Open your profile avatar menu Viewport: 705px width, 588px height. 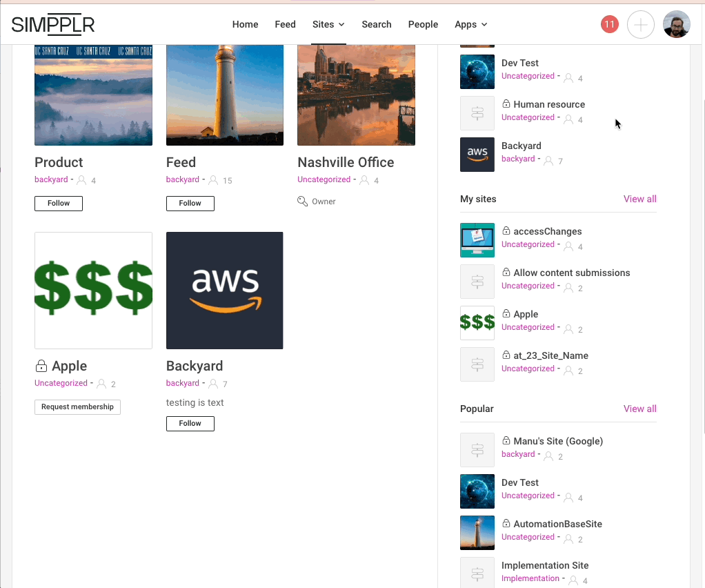coord(676,23)
